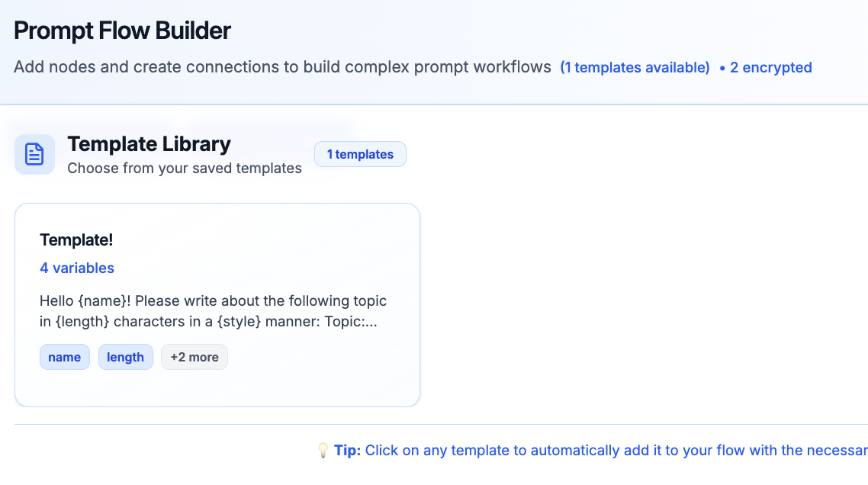Click the "4 variables" link
This screenshot has width=868, height=485.
(77, 268)
